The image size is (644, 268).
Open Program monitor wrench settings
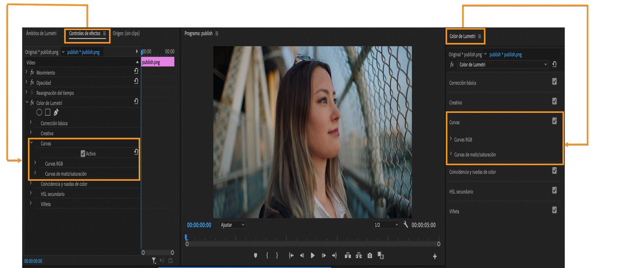pyautogui.click(x=406, y=224)
